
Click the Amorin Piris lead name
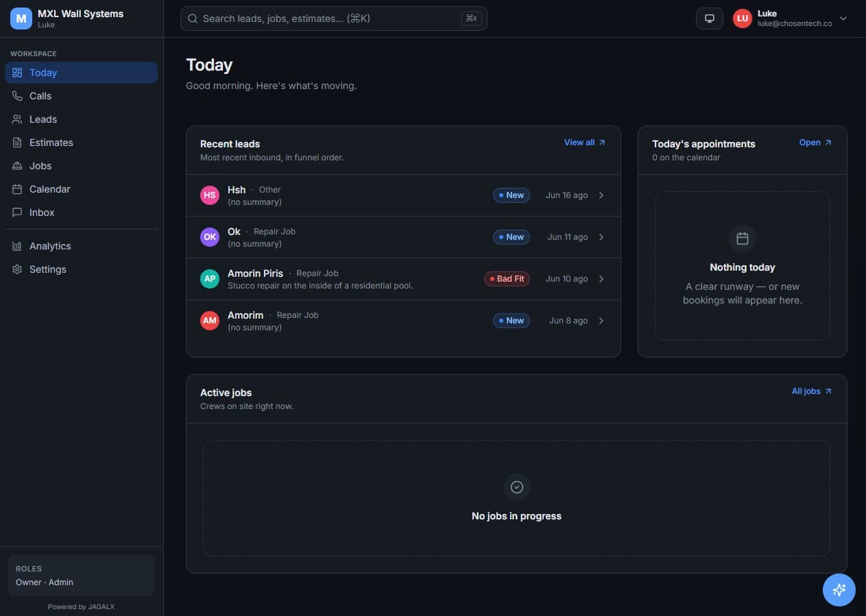255,273
